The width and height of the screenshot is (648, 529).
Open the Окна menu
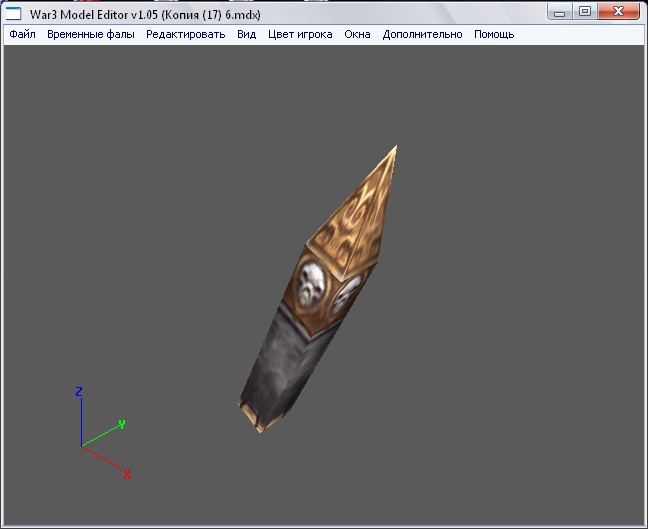(x=357, y=34)
